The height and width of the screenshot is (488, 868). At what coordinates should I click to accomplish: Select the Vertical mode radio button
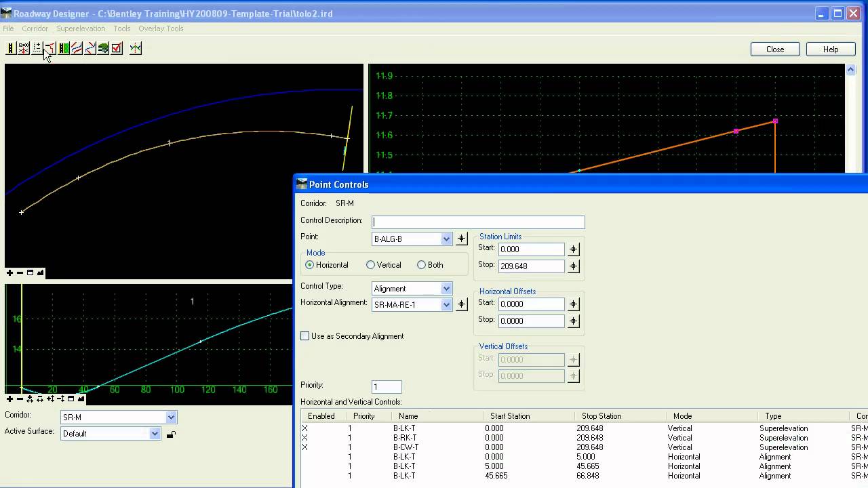pyautogui.click(x=371, y=265)
